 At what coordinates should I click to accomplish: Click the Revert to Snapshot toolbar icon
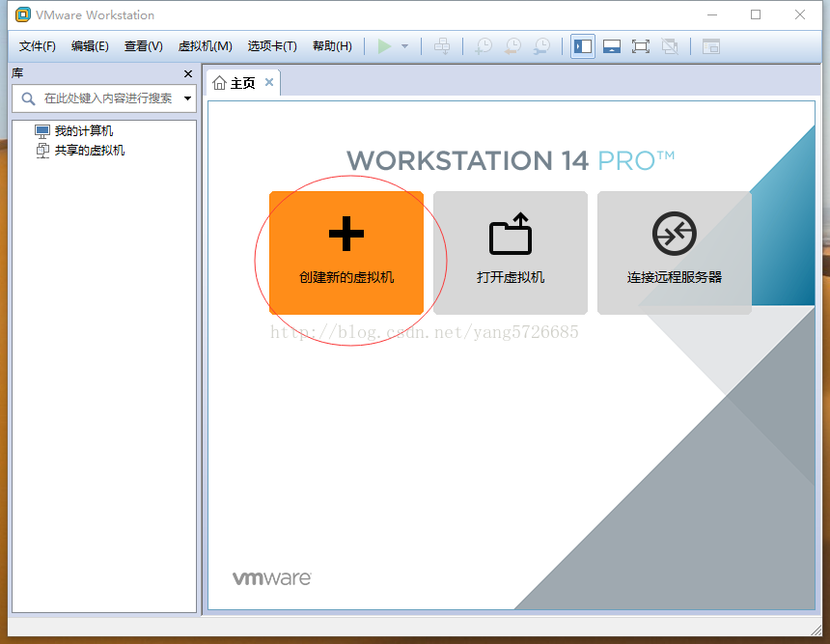coord(512,46)
